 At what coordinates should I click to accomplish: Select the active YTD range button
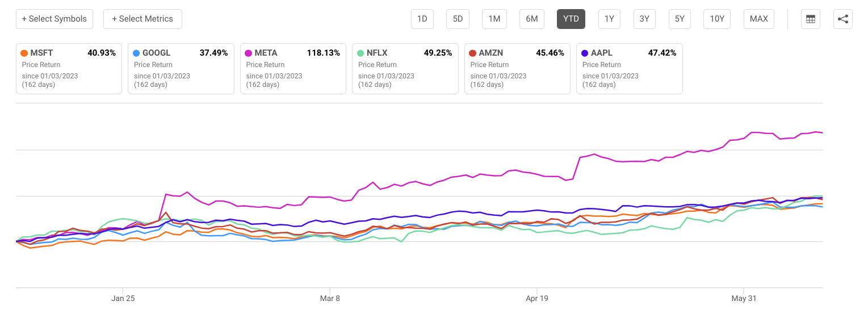[571, 19]
